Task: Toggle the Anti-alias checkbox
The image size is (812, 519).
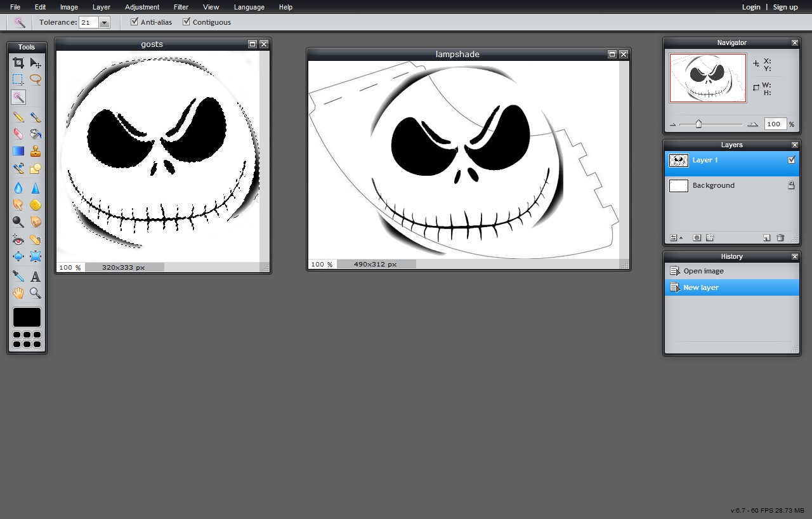Action: pos(134,22)
